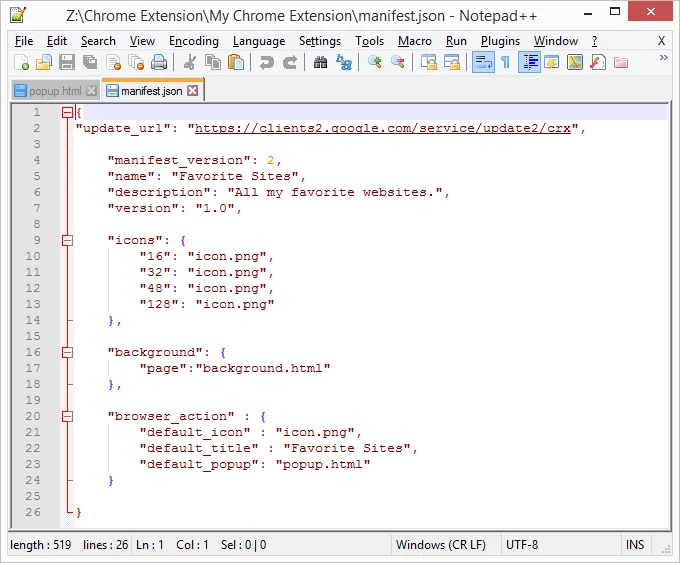The height and width of the screenshot is (563, 680).
Task: Open the Function List icon
Action: 598,62
